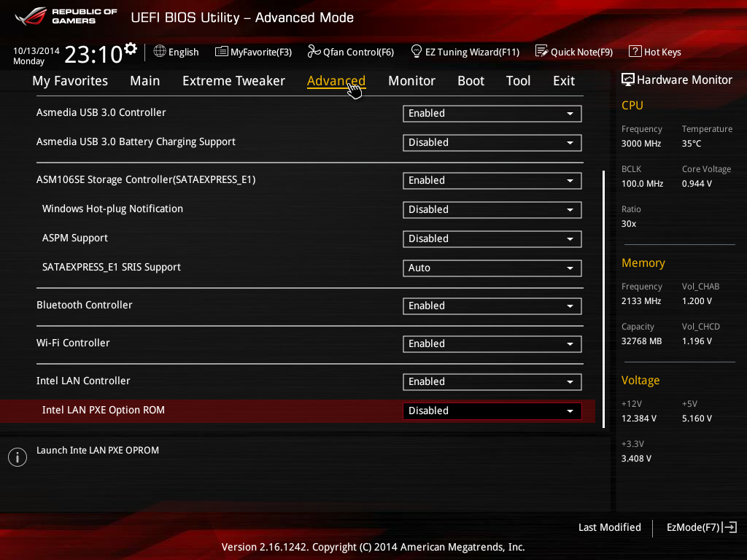Open Asmedia USB 3.0 Controller dropdown

(492, 113)
